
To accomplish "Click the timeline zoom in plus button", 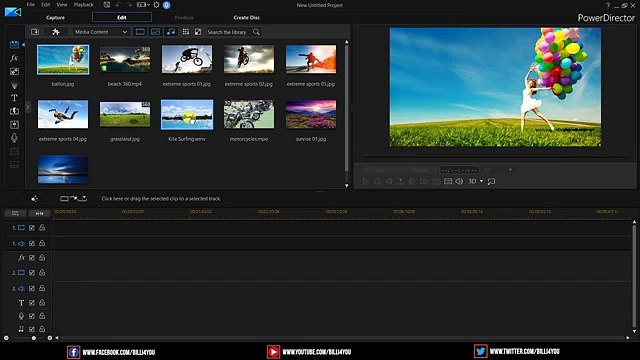I will point(50,338).
